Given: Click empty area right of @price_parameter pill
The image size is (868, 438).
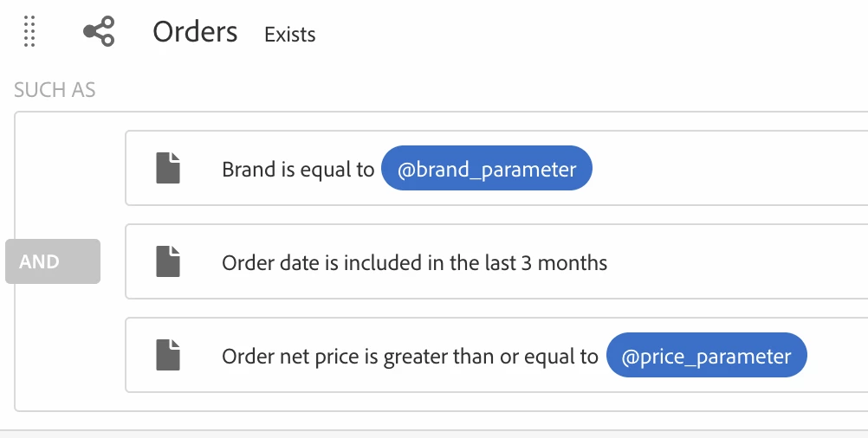Looking at the screenshot, I should pos(836,356).
